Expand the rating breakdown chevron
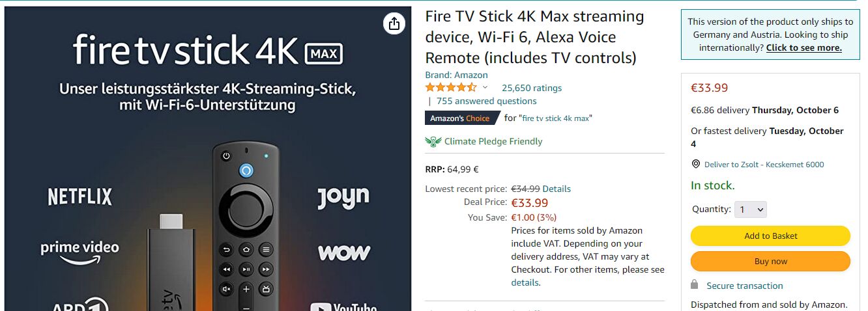The width and height of the screenshot is (868, 311). pos(485,88)
